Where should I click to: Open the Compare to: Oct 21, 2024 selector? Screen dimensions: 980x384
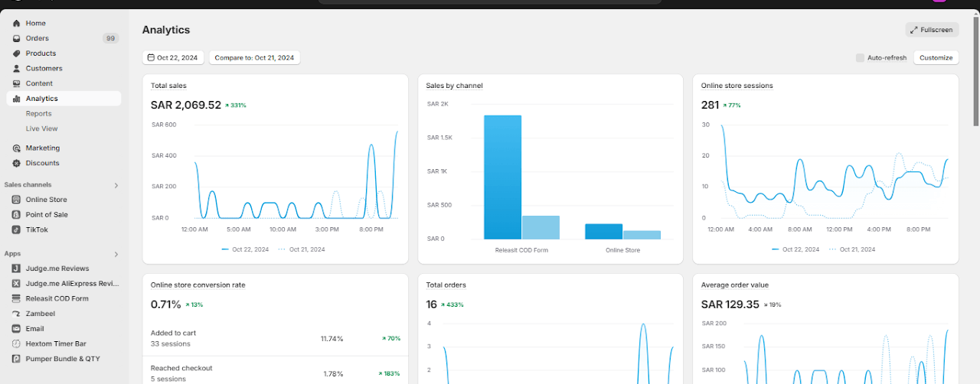pyautogui.click(x=254, y=57)
